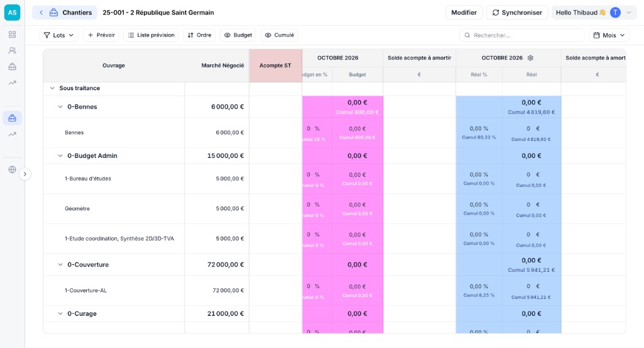644x348 pixels.
Task: Click the gear icon beside OCTOBRE 2026
Action: pos(530,58)
